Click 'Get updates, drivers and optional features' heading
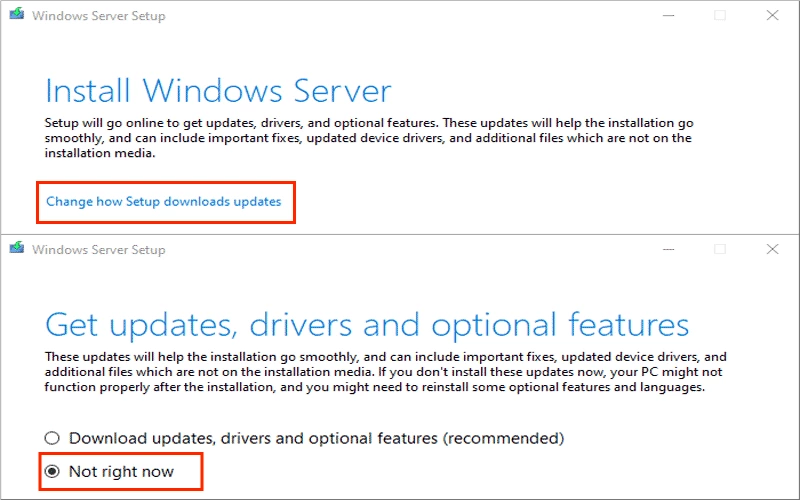 click(367, 325)
